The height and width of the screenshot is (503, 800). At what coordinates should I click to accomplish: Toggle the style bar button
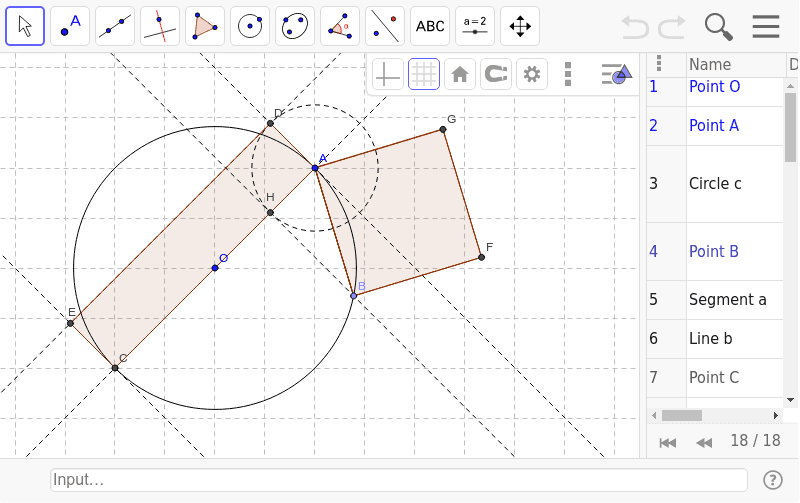[616, 74]
